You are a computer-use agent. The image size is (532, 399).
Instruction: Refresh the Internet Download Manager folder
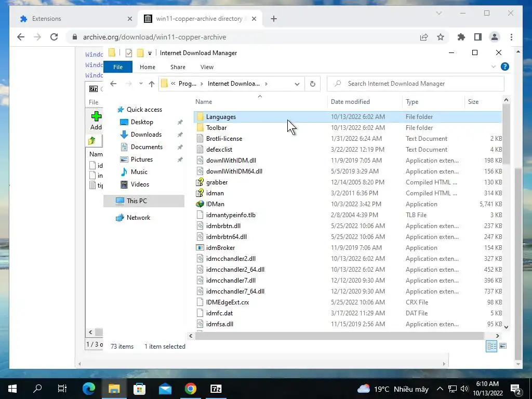pos(312,84)
